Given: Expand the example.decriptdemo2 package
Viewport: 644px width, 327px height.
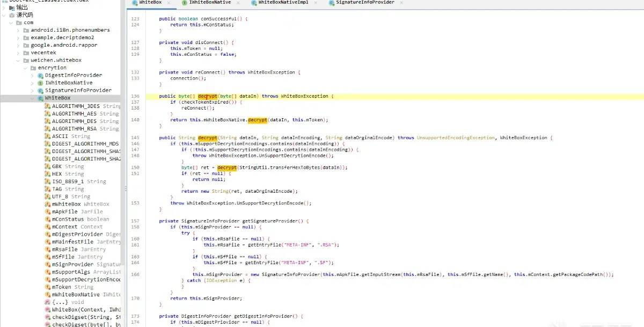Looking at the screenshot, I should pyautogui.click(x=18, y=38).
